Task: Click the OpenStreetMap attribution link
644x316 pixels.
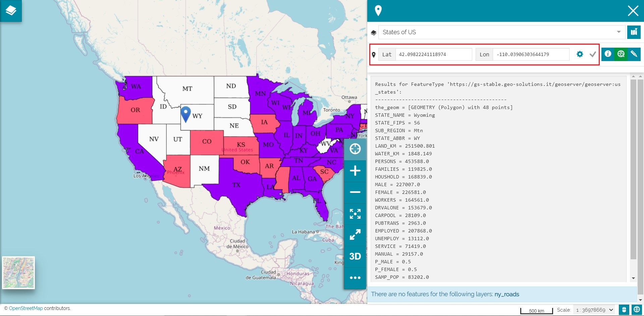Action: tap(26, 308)
